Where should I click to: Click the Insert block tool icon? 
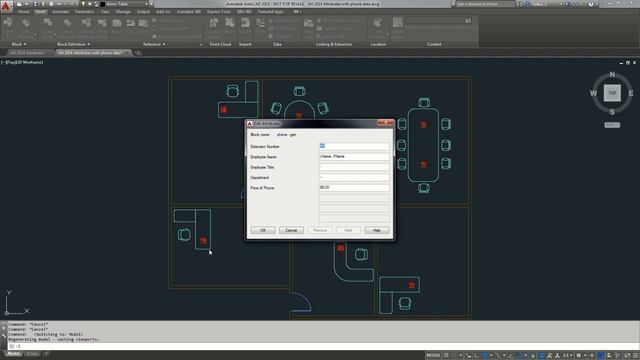[x=8, y=22]
